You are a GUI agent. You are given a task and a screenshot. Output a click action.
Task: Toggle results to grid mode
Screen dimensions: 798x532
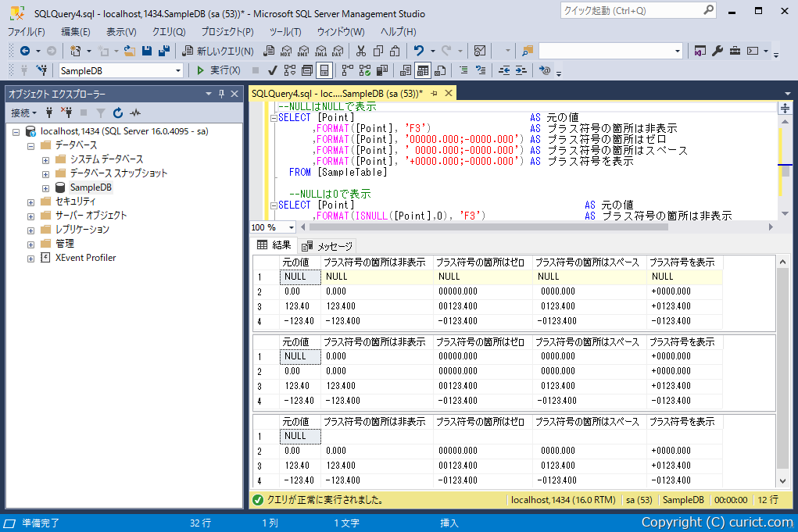[422, 70]
